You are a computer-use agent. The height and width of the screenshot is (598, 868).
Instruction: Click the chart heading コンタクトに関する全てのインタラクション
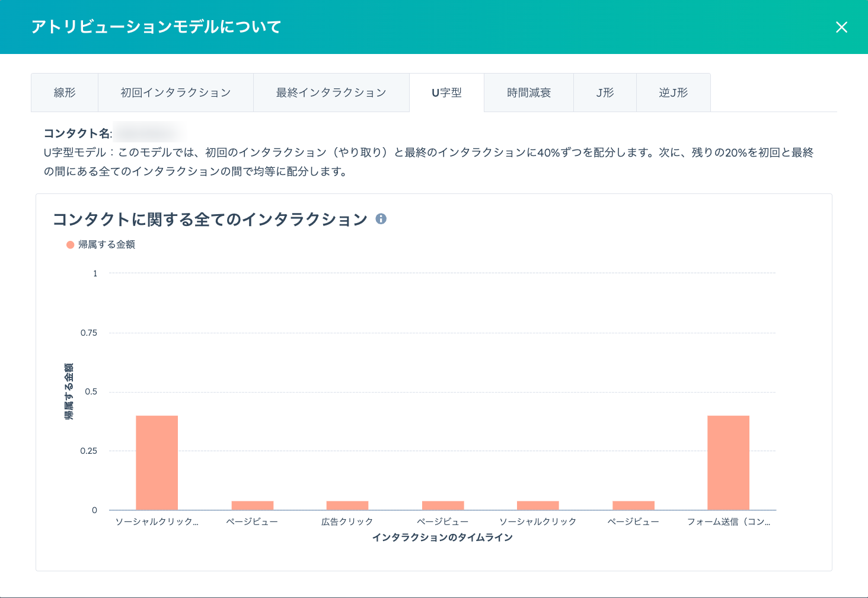coord(210,220)
